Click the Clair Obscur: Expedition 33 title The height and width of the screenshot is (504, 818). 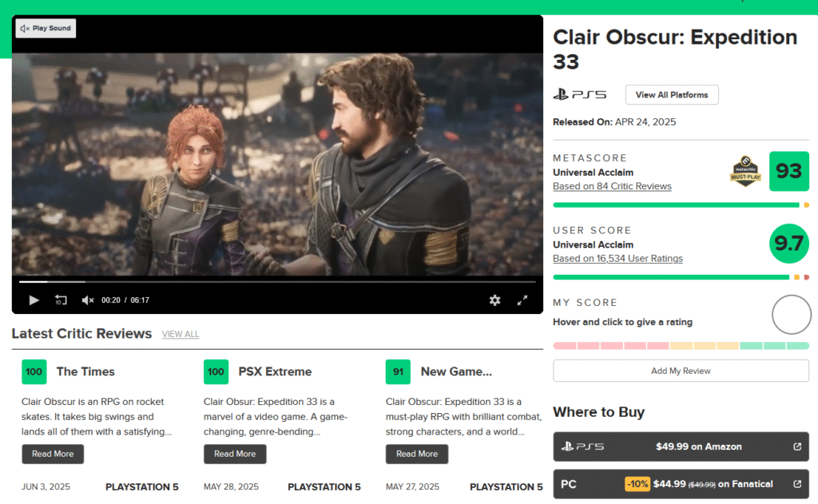675,49
